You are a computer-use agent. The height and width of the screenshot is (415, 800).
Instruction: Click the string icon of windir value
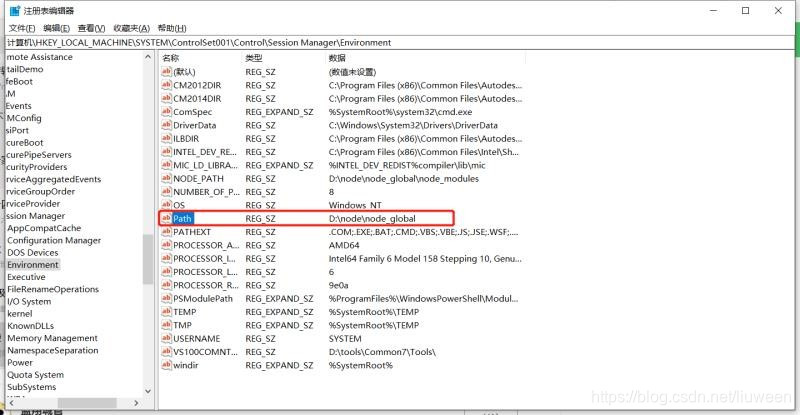point(166,365)
